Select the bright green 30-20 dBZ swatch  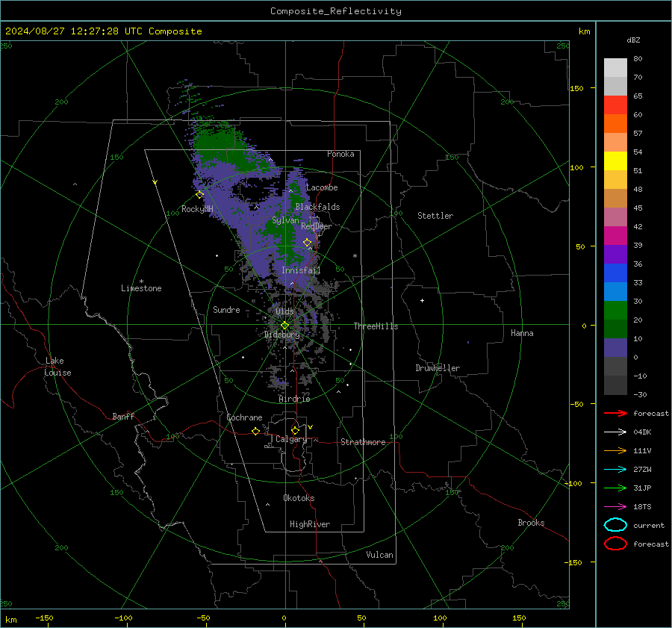pos(615,311)
